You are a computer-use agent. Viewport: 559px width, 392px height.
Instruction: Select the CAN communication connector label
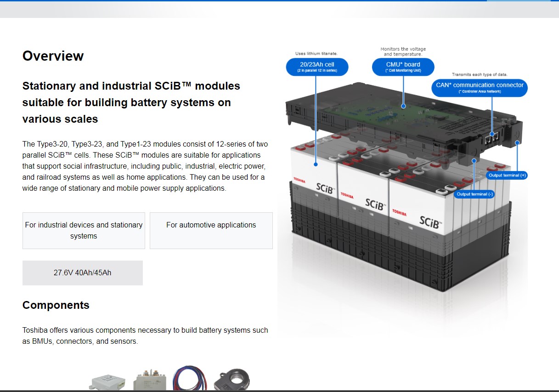tap(480, 87)
